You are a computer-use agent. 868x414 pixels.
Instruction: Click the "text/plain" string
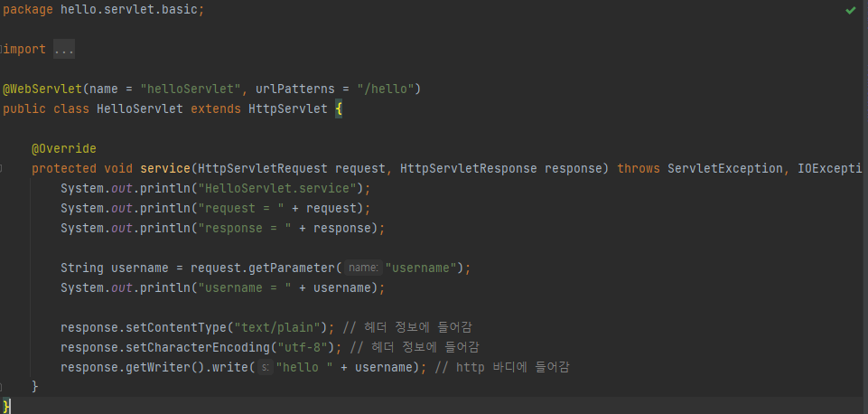(277, 327)
